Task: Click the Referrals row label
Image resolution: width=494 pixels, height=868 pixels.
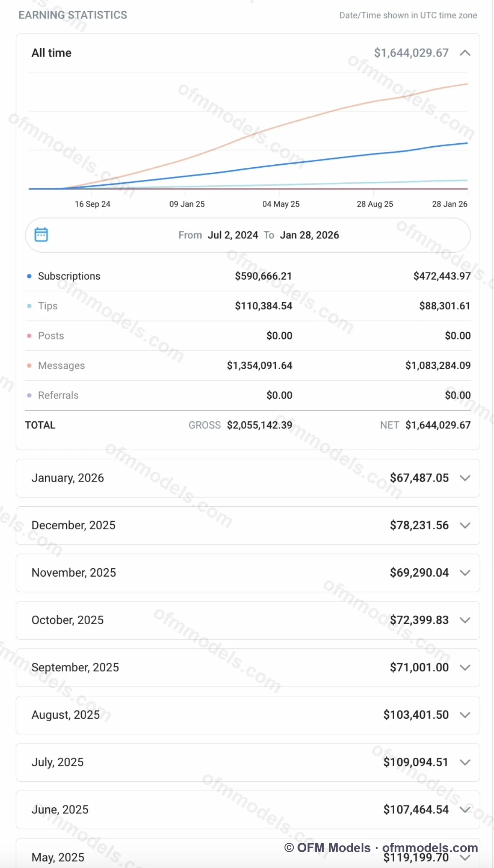Action: 58,395
